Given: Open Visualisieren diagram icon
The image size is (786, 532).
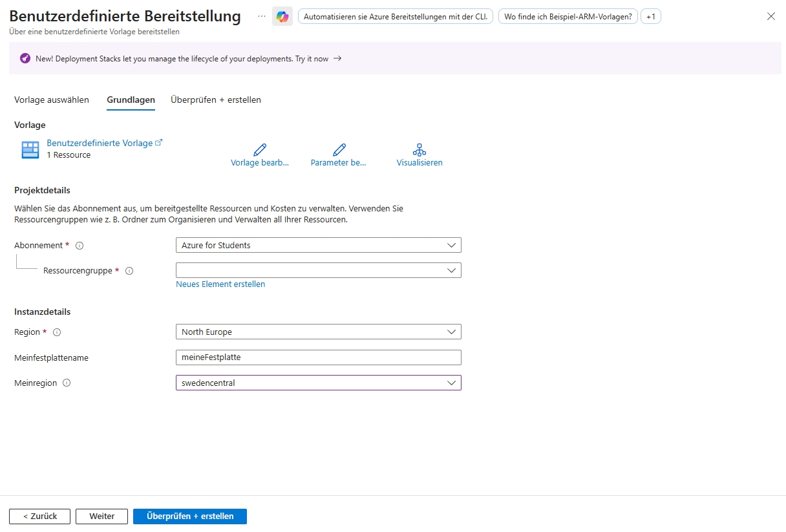Looking at the screenshot, I should [x=420, y=151].
